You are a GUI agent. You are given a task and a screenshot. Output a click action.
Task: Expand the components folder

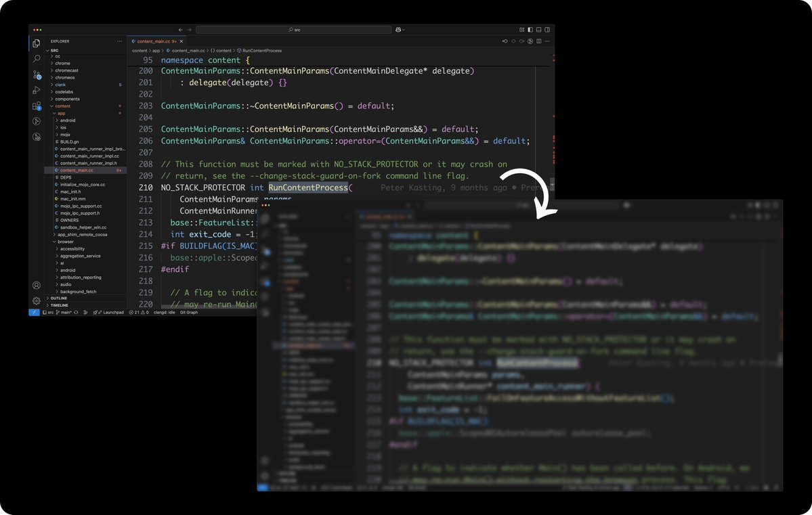(67, 99)
